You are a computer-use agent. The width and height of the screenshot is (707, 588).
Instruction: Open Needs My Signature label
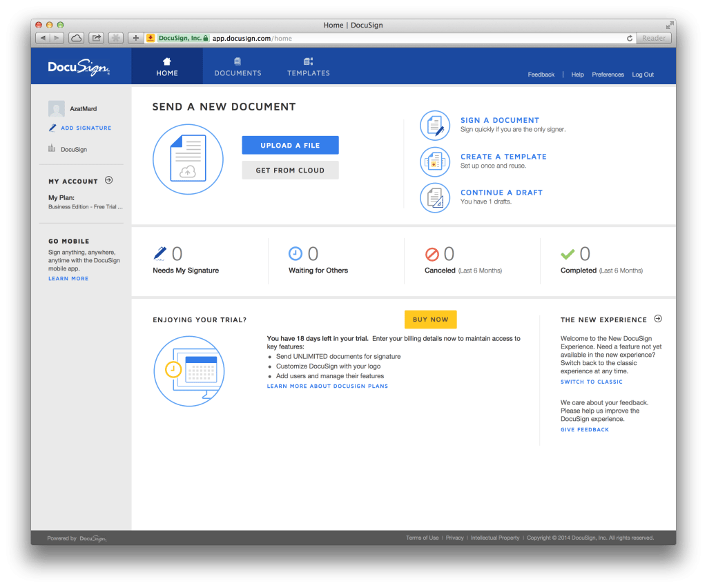click(x=186, y=271)
